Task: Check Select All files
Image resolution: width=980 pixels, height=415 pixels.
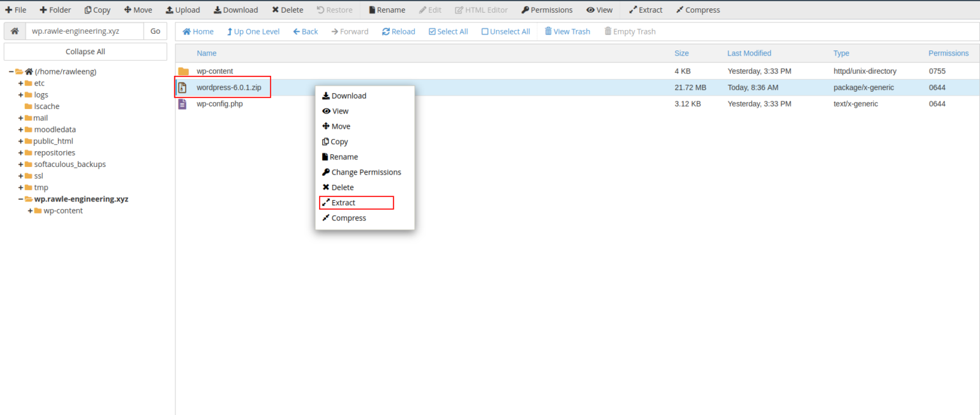Action: 432,32
